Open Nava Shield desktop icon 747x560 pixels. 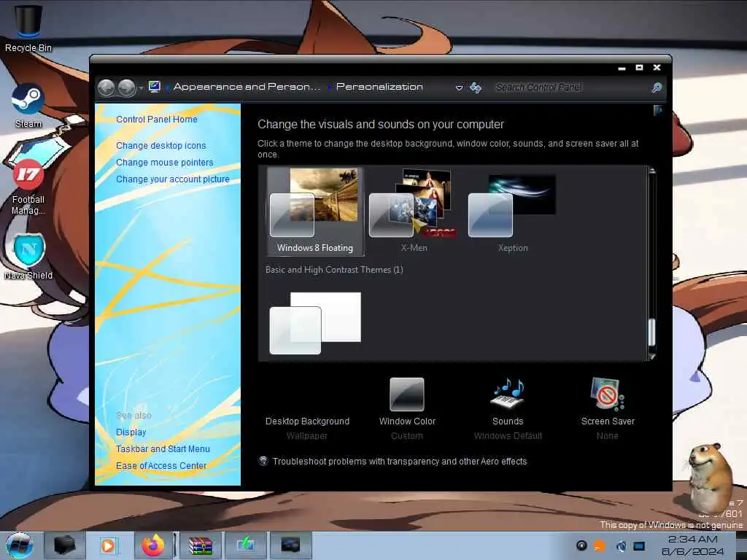point(28,256)
